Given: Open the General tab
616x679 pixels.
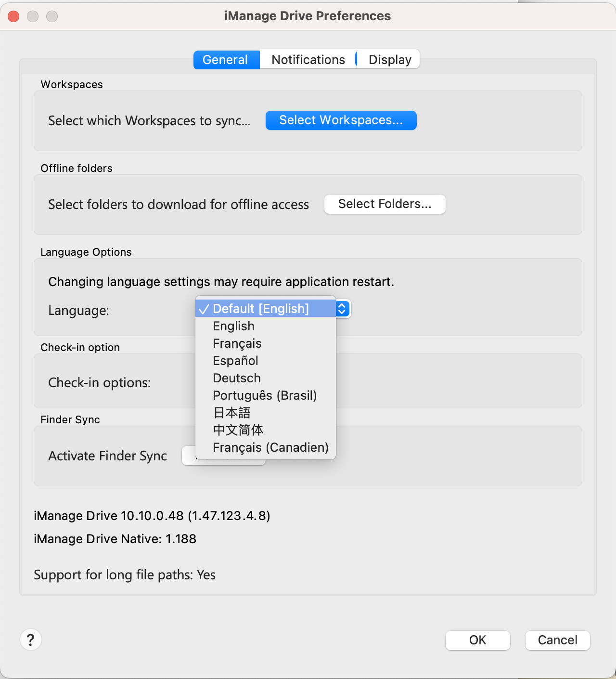Looking at the screenshot, I should click(x=226, y=60).
